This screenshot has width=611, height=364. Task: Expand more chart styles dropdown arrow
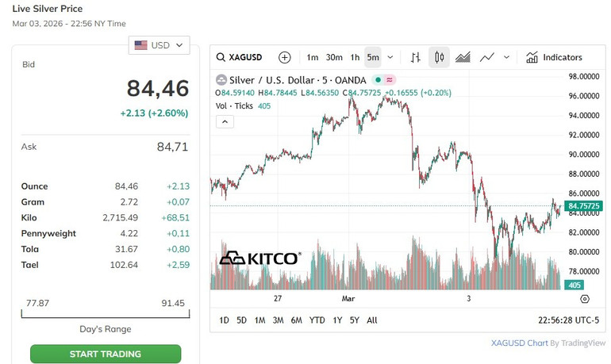pos(507,57)
